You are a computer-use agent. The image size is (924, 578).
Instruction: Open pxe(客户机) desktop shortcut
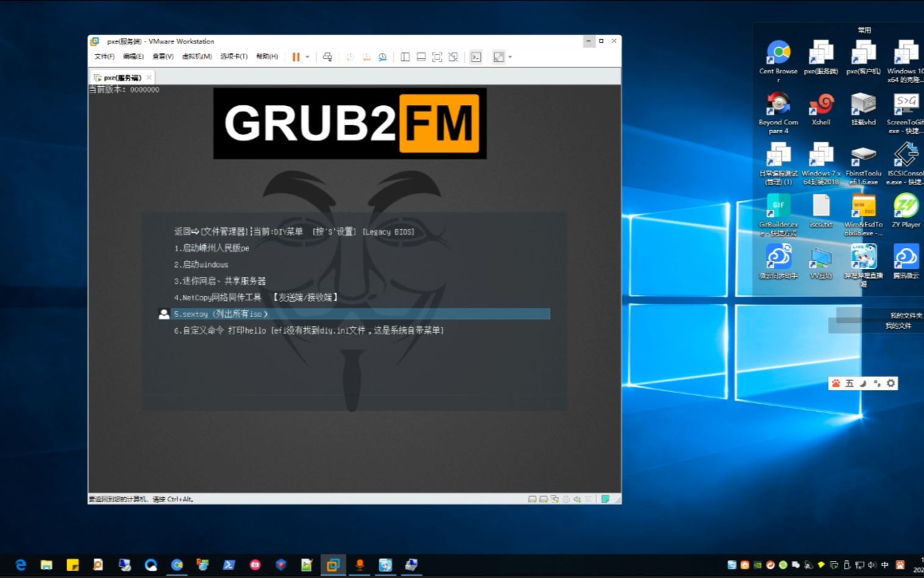click(x=864, y=57)
